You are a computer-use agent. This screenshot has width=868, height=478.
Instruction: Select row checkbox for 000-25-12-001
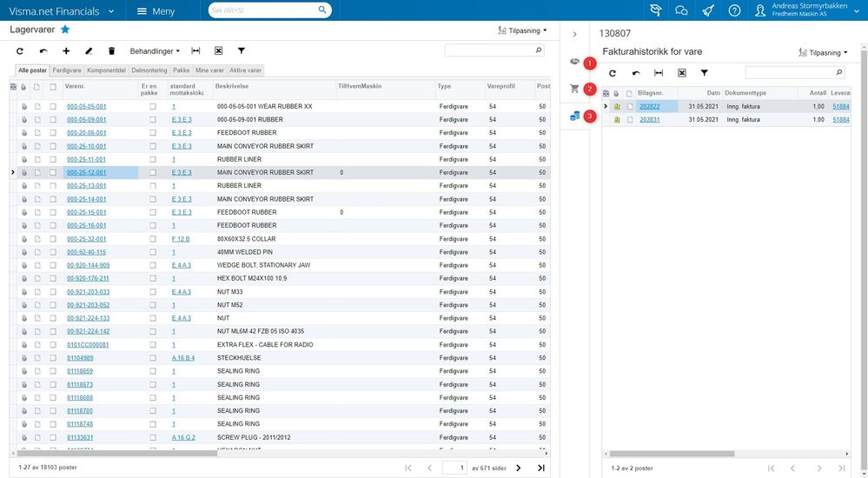pyautogui.click(x=53, y=173)
